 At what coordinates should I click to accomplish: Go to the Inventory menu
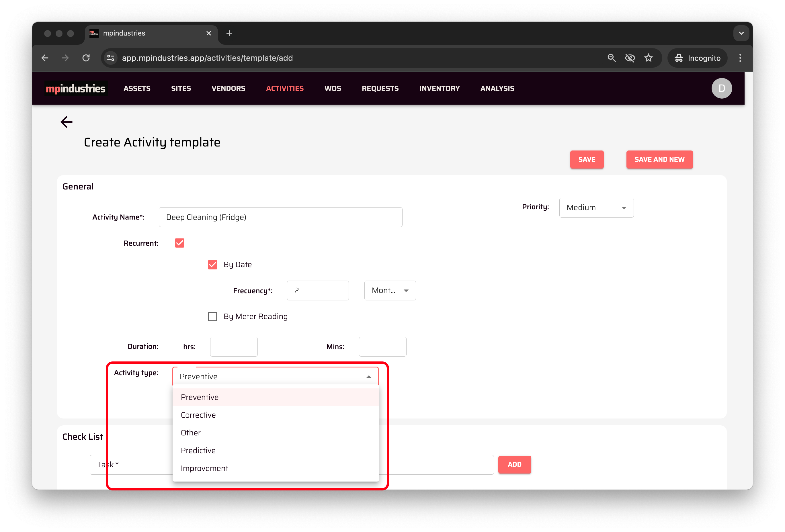(439, 89)
